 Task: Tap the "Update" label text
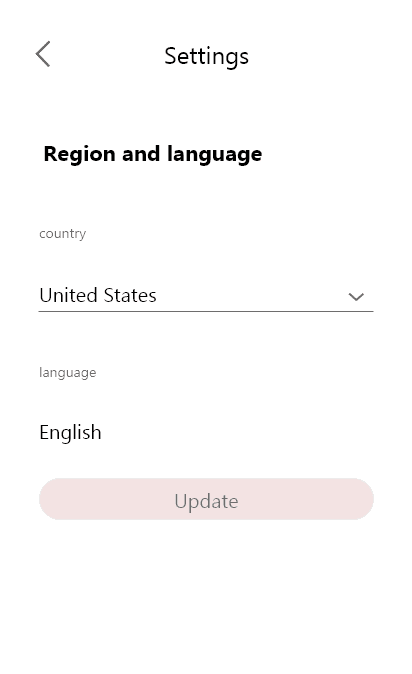[x=206, y=502]
